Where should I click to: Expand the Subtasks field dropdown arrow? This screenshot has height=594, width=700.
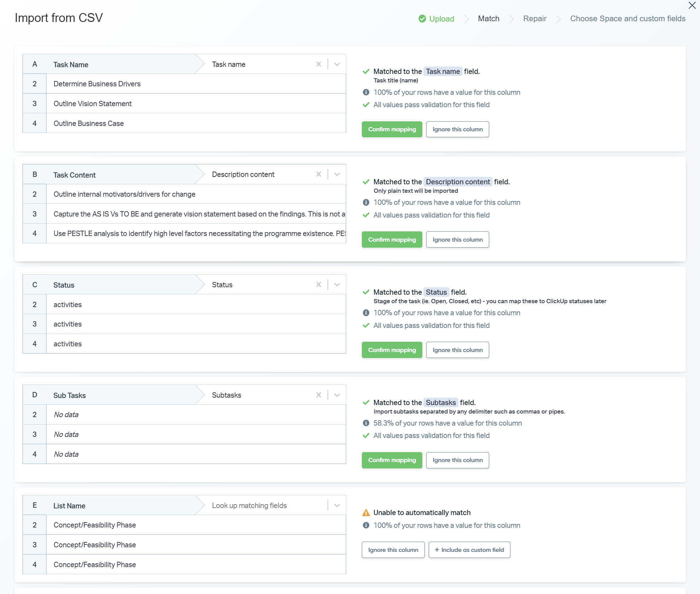tap(337, 395)
